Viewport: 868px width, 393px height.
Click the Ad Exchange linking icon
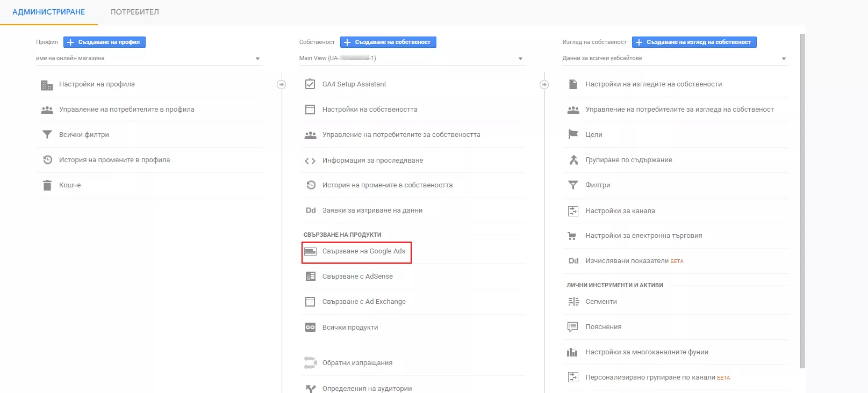pos(310,302)
